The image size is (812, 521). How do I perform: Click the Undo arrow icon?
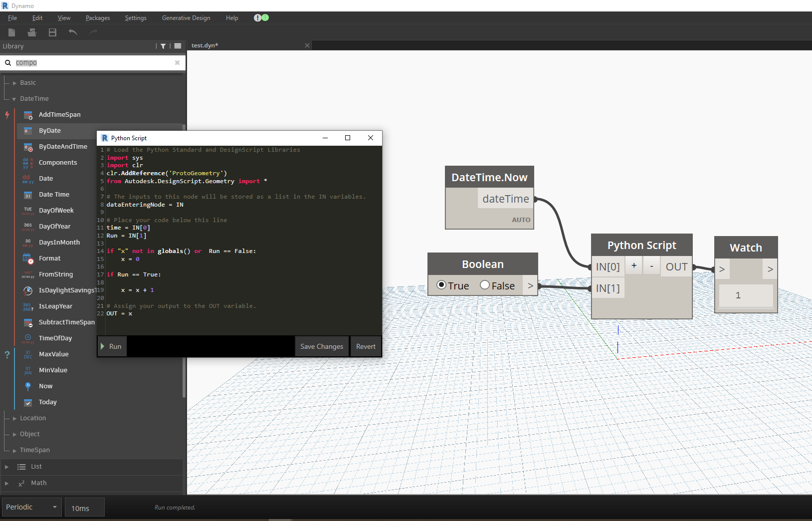tap(73, 32)
